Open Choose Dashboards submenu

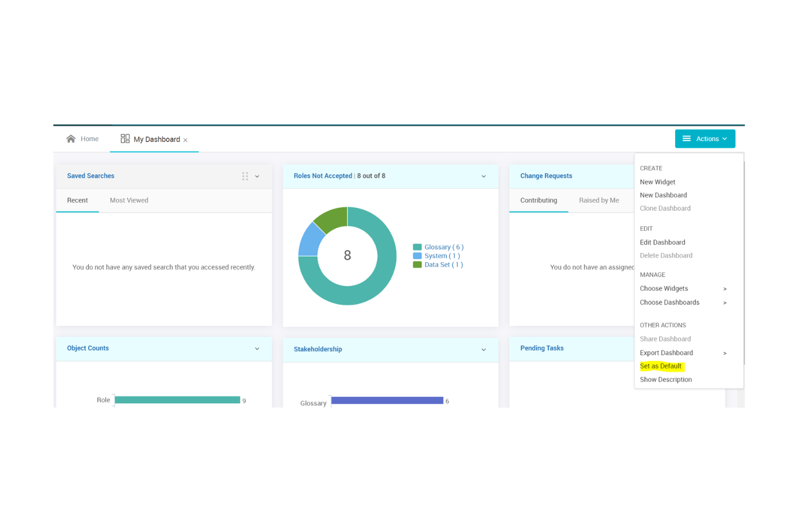683,302
